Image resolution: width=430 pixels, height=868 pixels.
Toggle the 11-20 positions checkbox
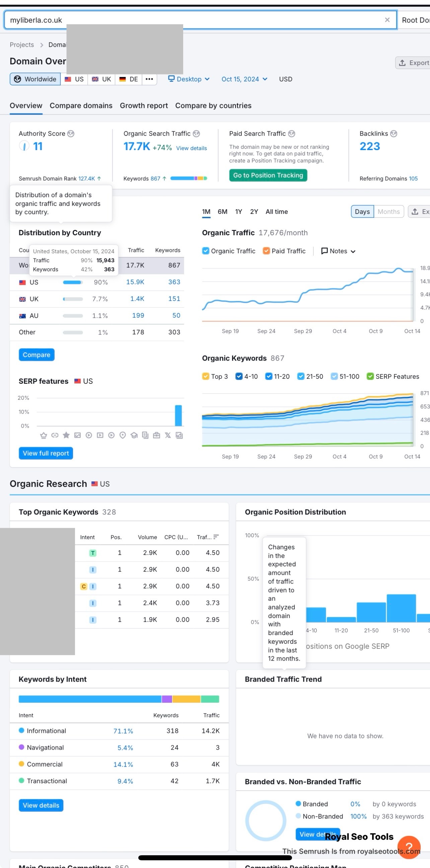click(x=268, y=376)
